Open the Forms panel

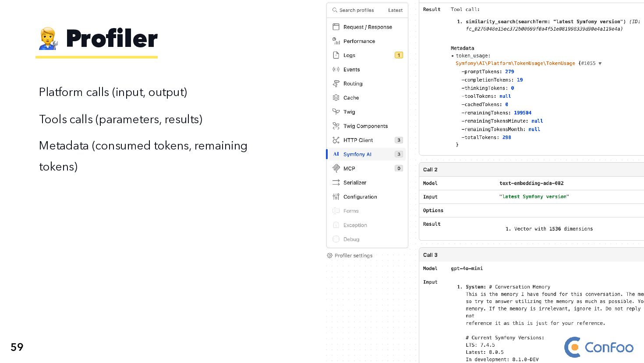367,211
